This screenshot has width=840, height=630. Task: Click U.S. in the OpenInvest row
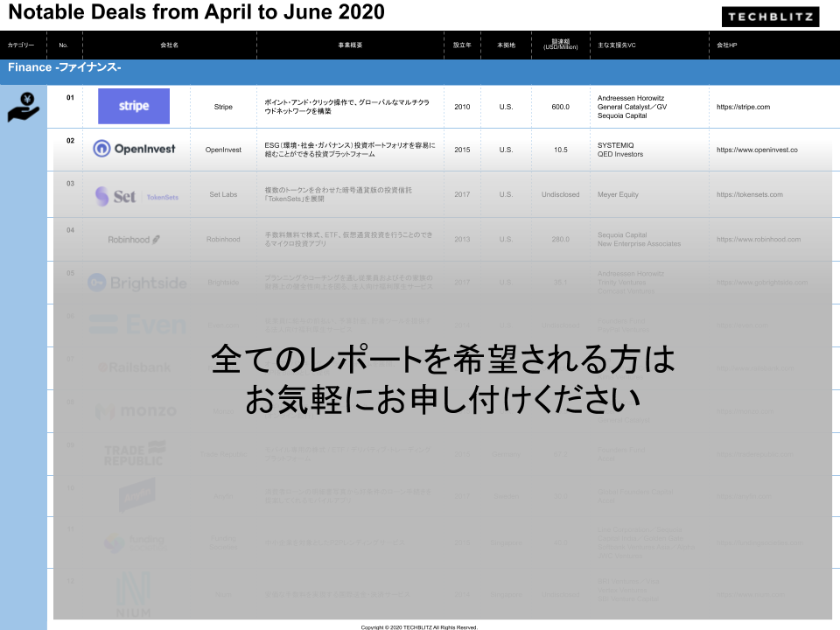tap(507, 150)
